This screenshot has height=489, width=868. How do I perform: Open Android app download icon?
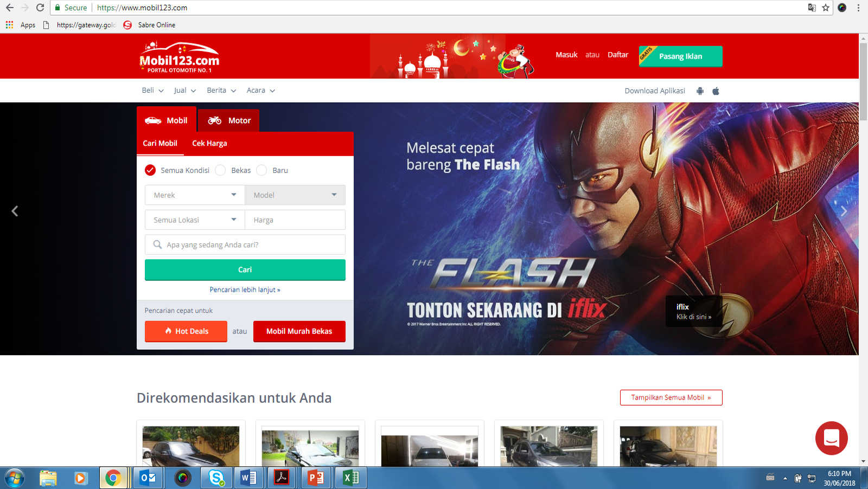coord(700,91)
